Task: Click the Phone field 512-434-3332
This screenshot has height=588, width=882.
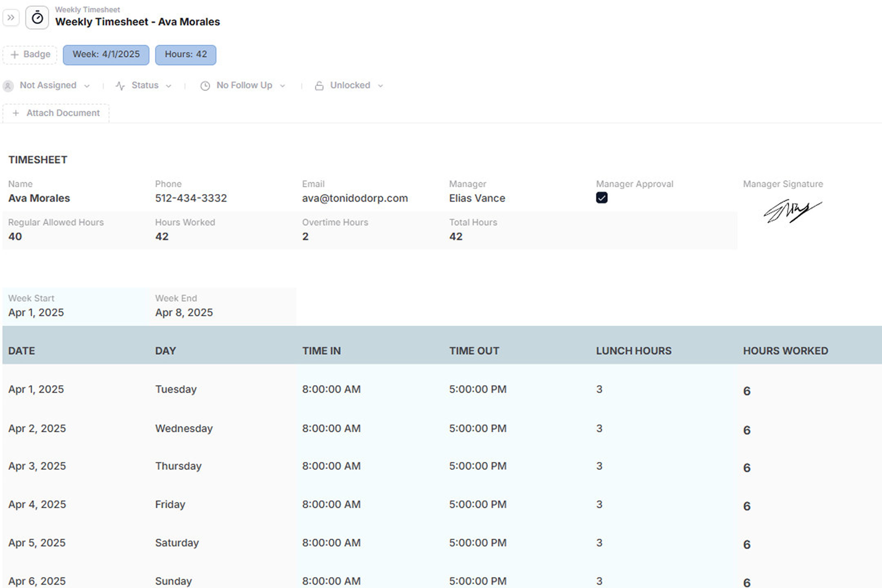Action: click(x=191, y=198)
